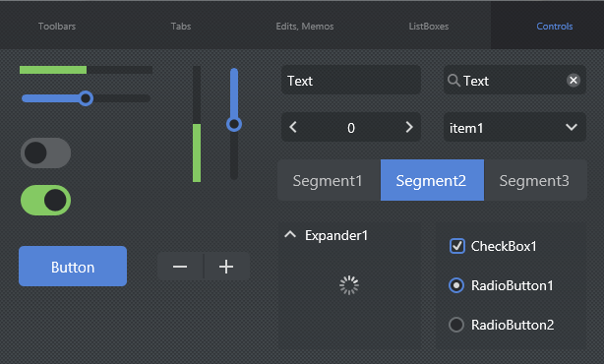Viewport: 604px width, 364px height.
Task: Select Segment2
Action: (432, 180)
